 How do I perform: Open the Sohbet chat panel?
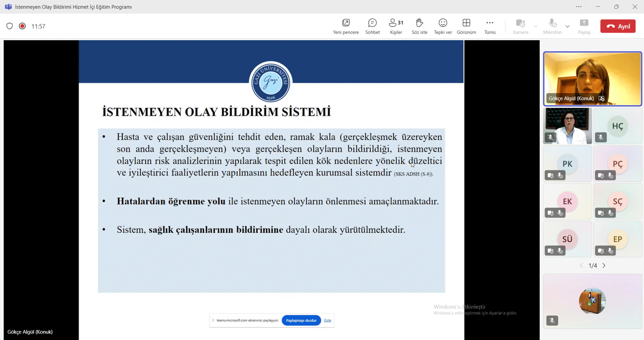(372, 26)
